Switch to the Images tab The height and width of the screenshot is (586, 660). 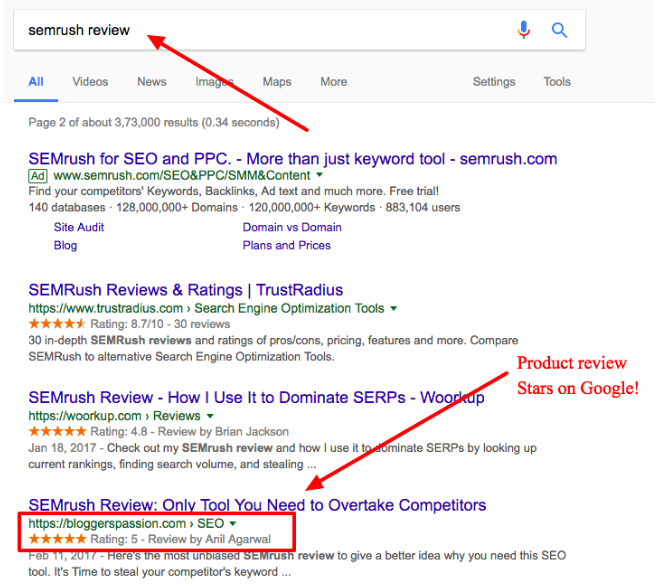(214, 82)
